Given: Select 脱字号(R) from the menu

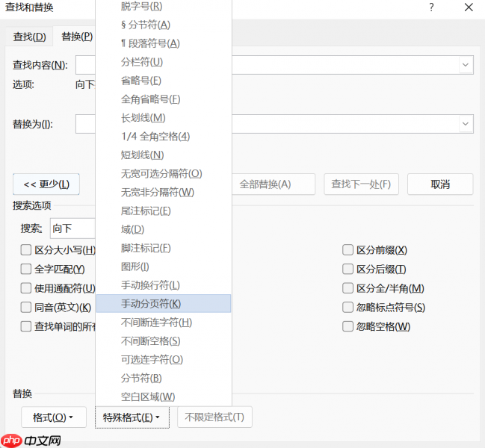Looking at the screenshot, I should [x=164, y=6].
